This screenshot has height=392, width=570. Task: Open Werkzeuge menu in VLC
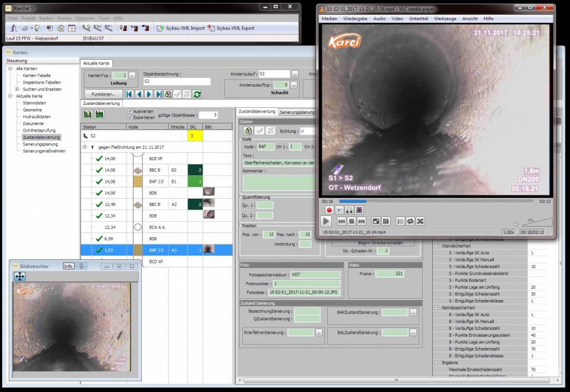445,18
